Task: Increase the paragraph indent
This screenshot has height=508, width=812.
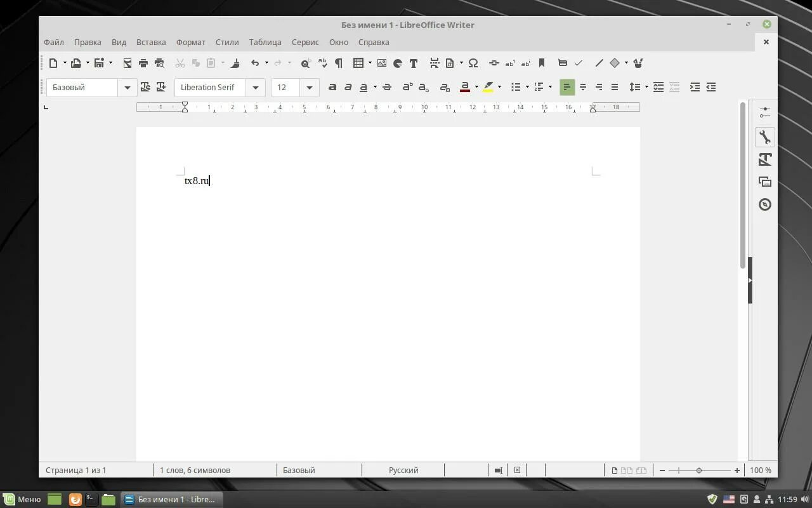Action: coord(695,87)
